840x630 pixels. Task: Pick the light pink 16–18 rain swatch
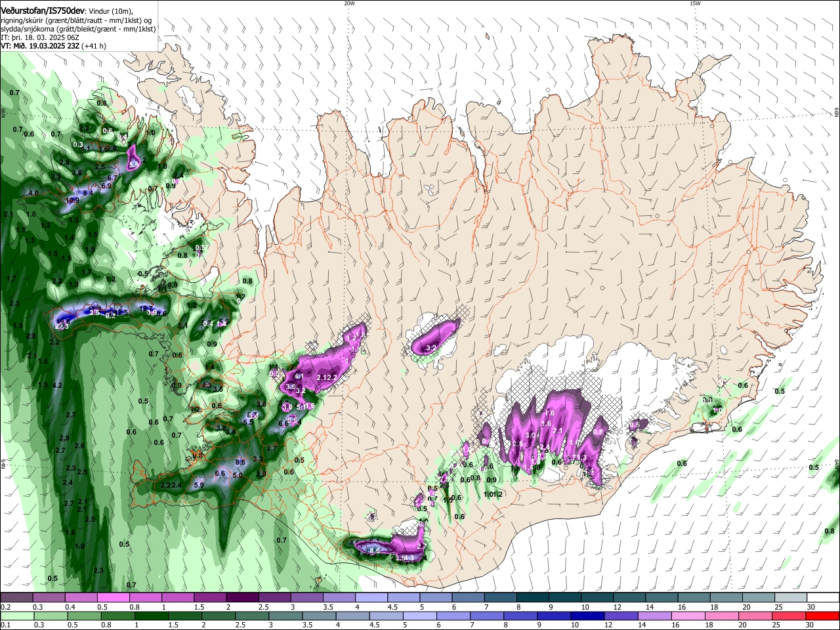pyautogui.click(x=689, y=616)
